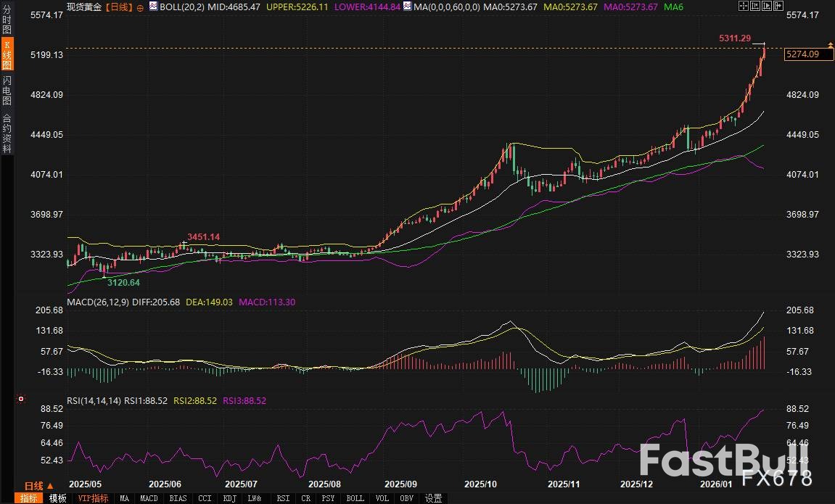835x504 pixels.
Task: Open 设置 settings button
Action: click(x=433, y=498)
